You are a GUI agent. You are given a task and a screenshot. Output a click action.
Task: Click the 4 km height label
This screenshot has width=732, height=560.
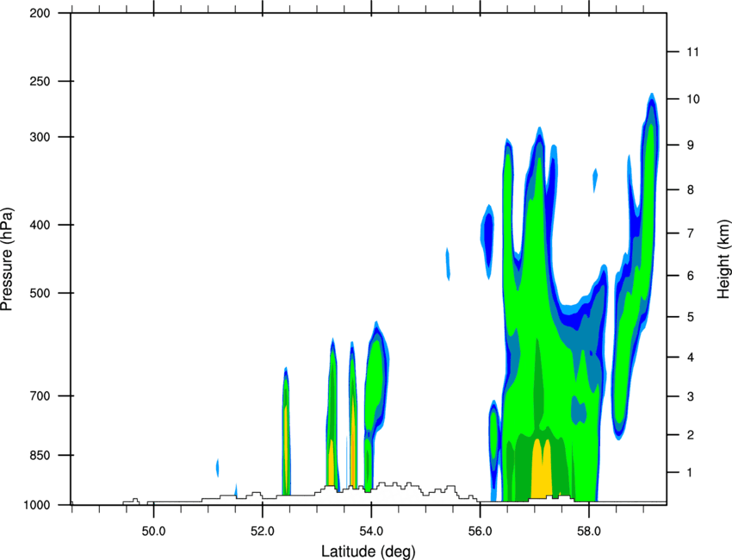690,358
